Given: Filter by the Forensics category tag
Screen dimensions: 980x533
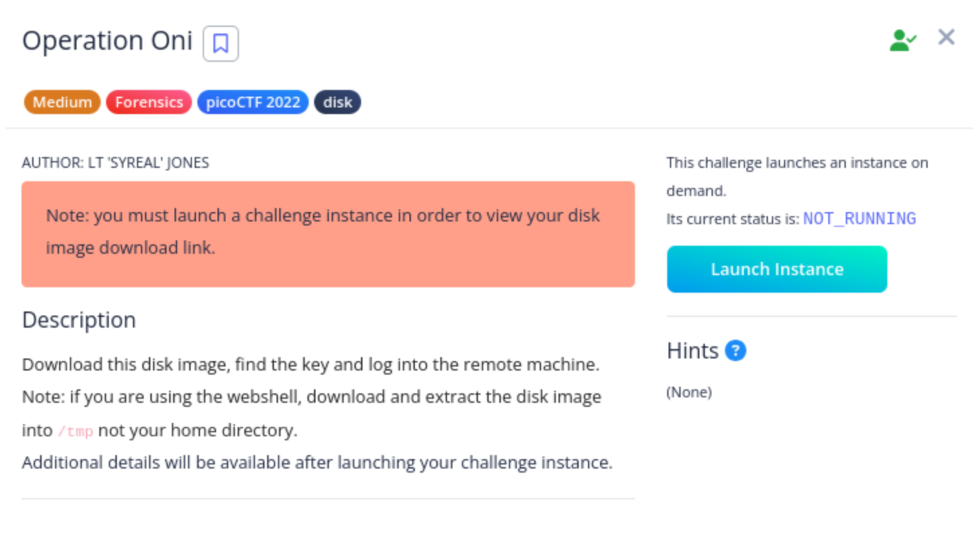Looking at the screenshot, I should coord(149,102).
